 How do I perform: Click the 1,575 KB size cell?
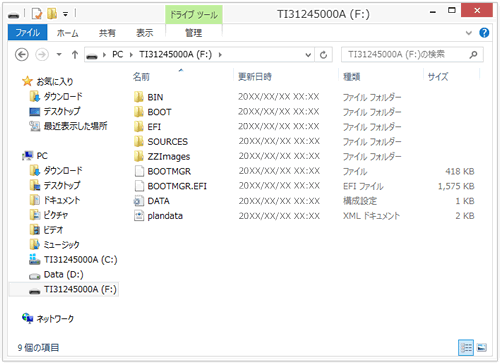[456, 186]
